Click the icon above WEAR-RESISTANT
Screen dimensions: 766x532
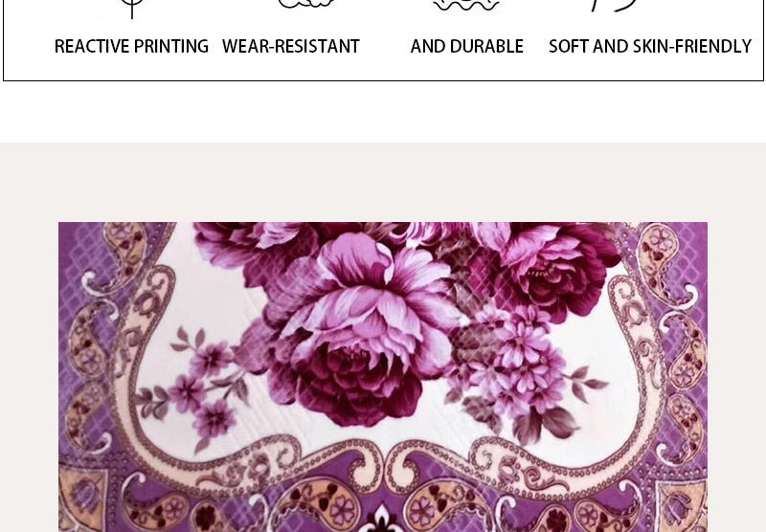click(306, 5)
